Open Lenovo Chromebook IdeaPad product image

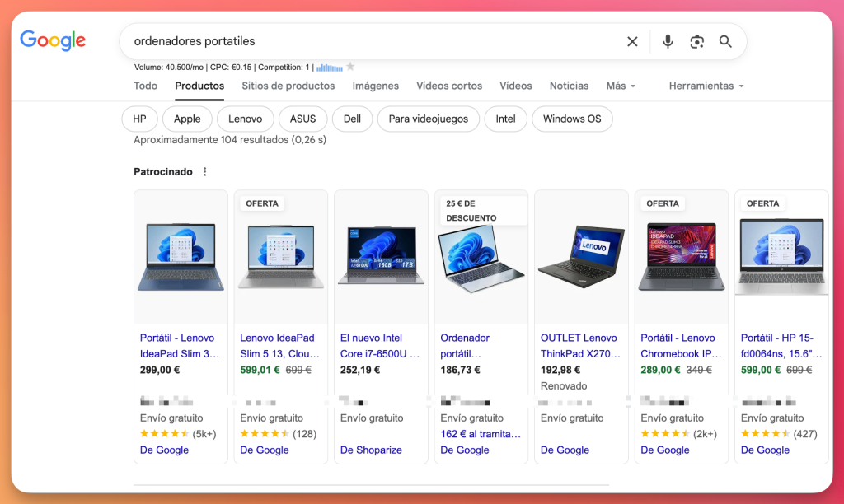tap(682, 257)
